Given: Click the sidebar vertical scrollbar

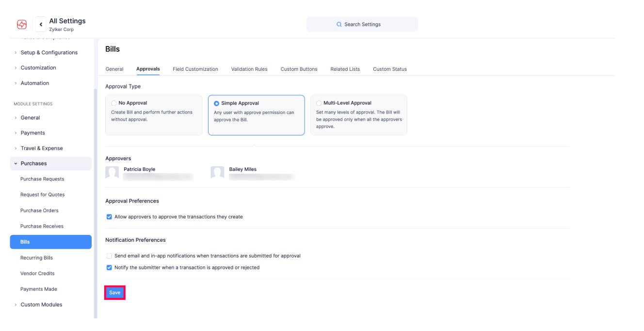Looking at the screenshot, I should (96, 194).
